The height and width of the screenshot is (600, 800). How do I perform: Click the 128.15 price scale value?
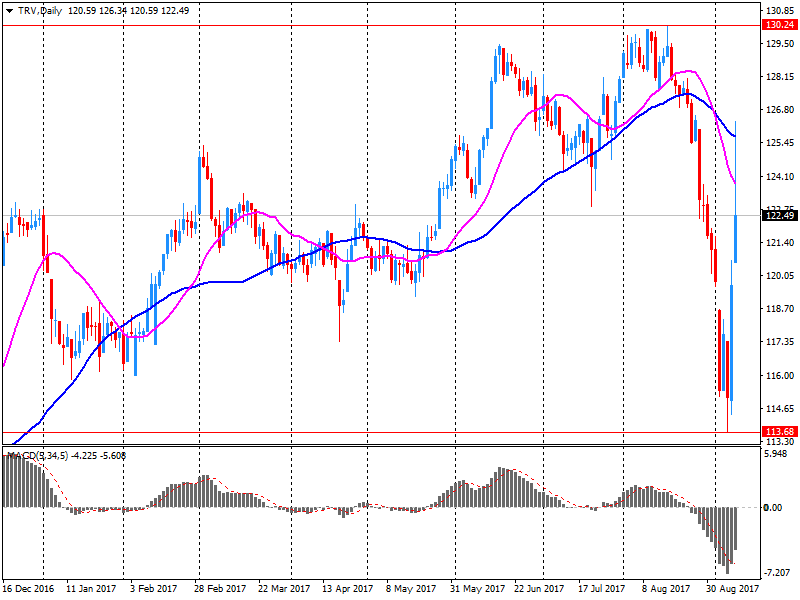(x=780, y=77)
